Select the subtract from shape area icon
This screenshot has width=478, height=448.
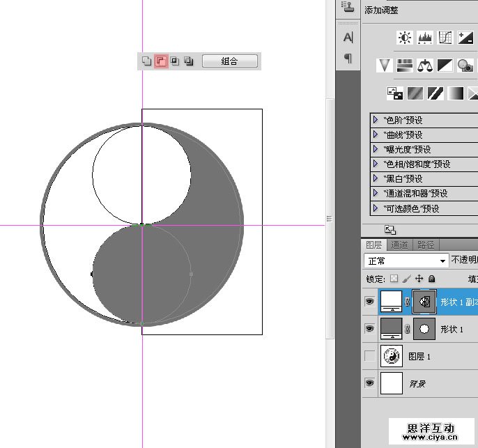[x=161, y=61]
